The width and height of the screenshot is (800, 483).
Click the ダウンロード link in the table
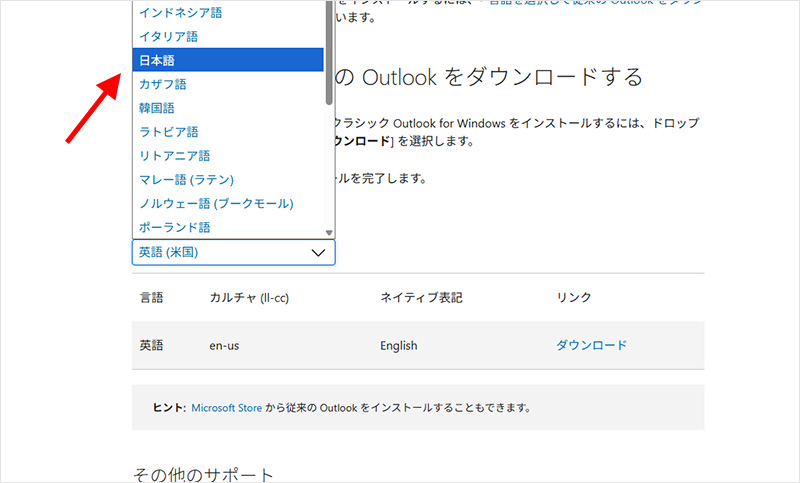pyautogui.click(x=591, y=346)
